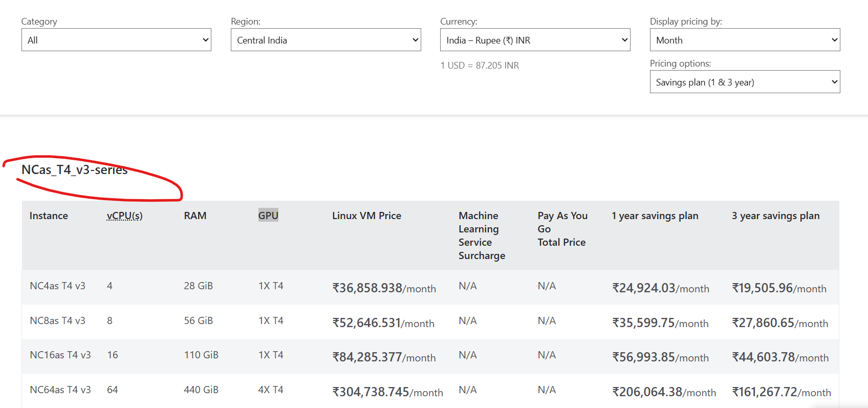Select the NC4as T4 v3 instance name

57,286
